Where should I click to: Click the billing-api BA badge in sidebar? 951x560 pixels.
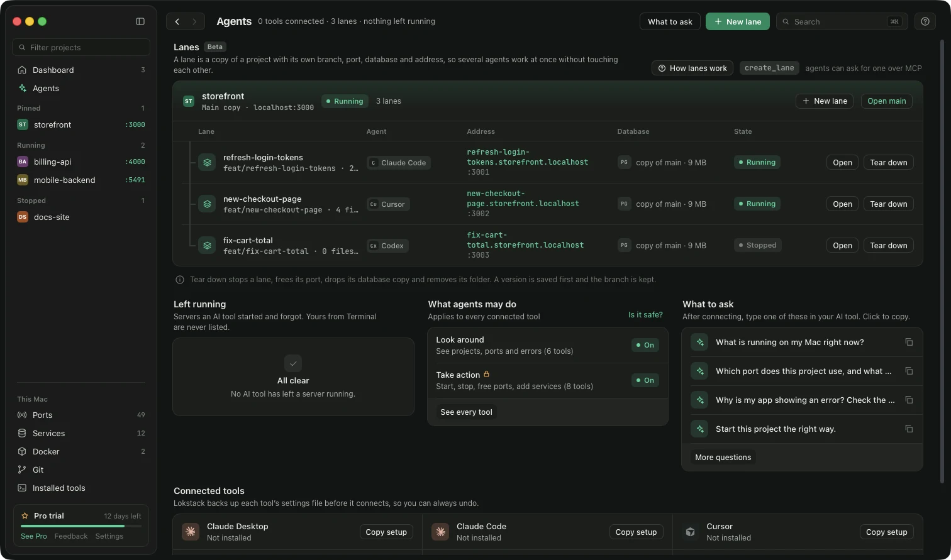tap(23, 162)
